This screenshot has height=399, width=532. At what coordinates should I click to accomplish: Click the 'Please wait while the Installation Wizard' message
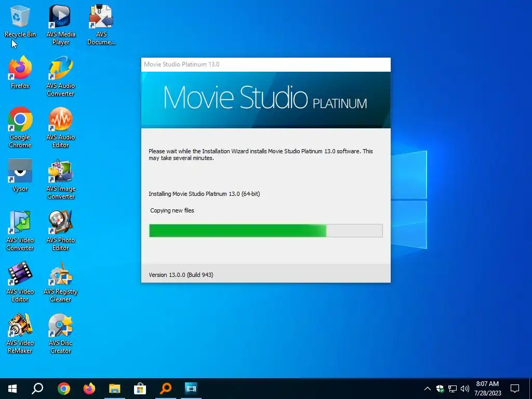click(x=261, y=154)
